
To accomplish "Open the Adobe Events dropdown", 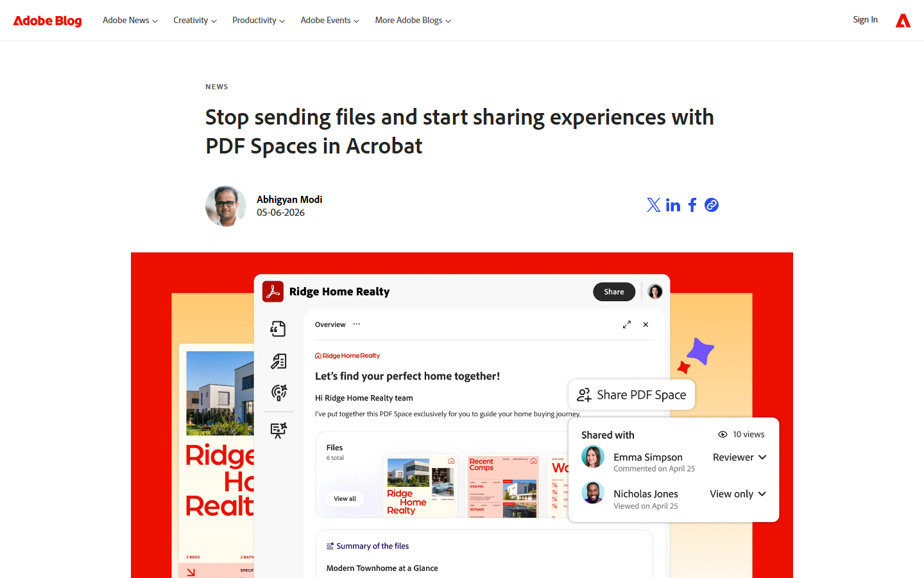I will [330, 21].
